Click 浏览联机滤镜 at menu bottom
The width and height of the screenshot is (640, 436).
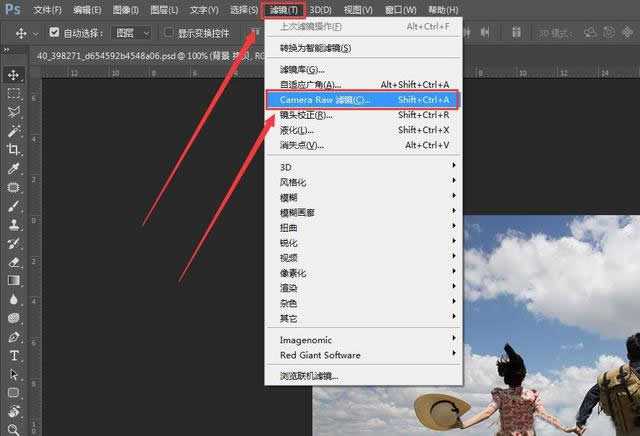(x=309, y=376)
